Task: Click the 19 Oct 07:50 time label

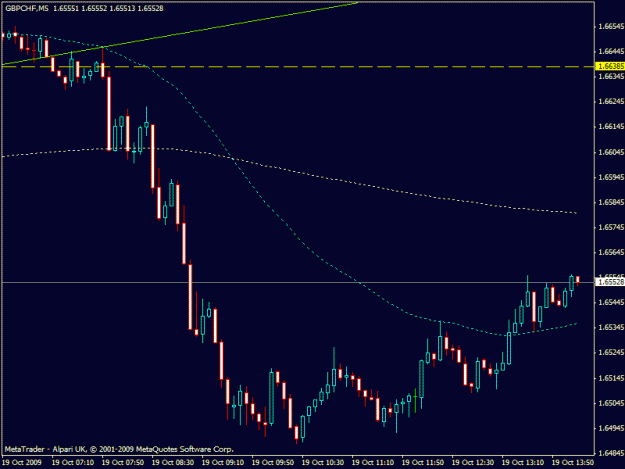Action: [123, 462]
